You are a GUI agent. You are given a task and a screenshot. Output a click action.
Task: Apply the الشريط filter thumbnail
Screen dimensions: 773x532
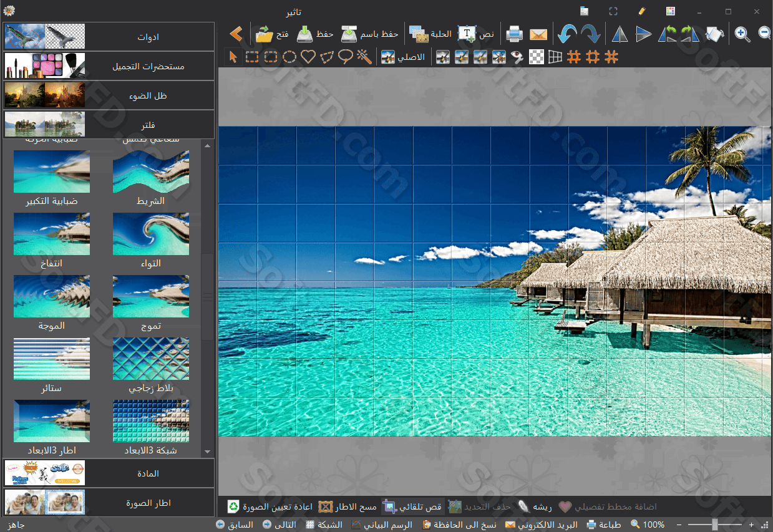point(151,172)
